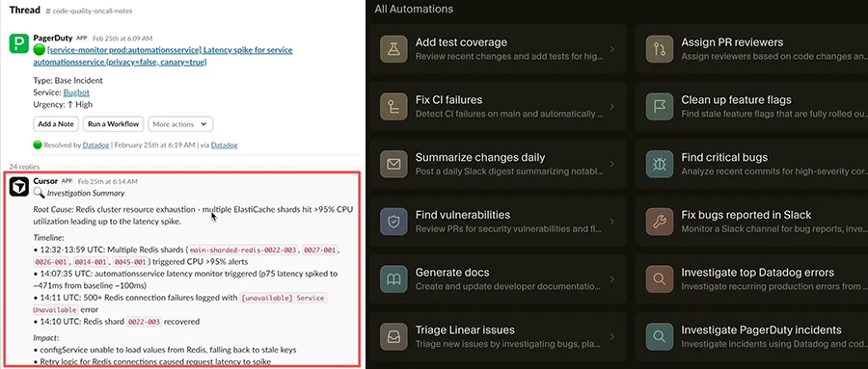Click the 0014-001 shard code tag
Viewport: 868px width, 369px height.
pos(92,262)
